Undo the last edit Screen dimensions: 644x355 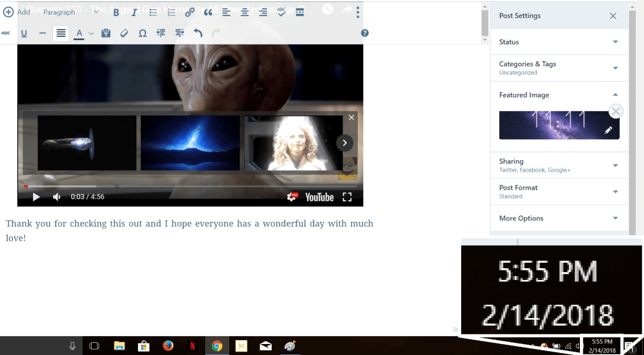pos(198,33)
